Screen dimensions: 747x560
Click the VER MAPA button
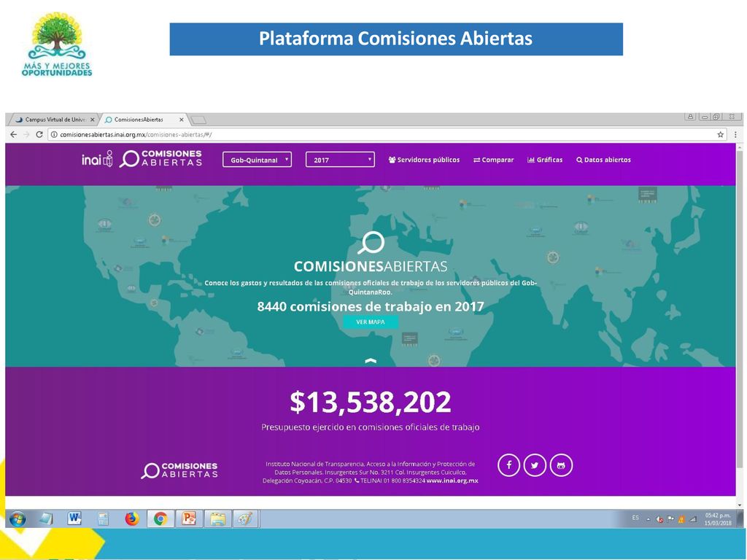pyautogui.click(x=370, y=322)
